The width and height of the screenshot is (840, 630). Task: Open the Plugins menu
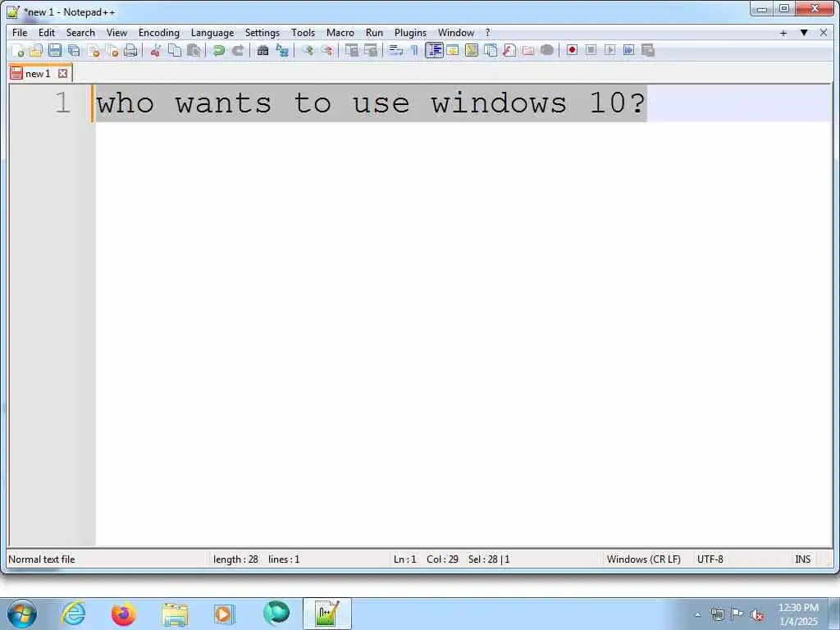(410, 33)
